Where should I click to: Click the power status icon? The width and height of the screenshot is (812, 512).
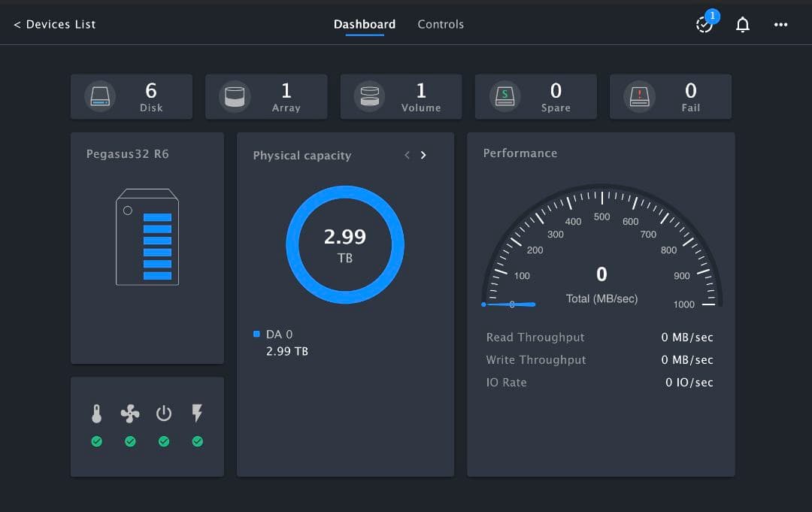point(164,414)
